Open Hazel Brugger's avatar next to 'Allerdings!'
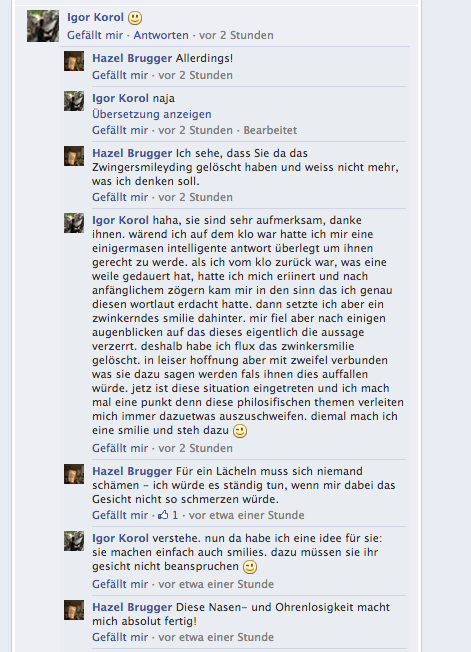This screenshot has width=471, height=652. pyautogui.click(x=74, y=61)
